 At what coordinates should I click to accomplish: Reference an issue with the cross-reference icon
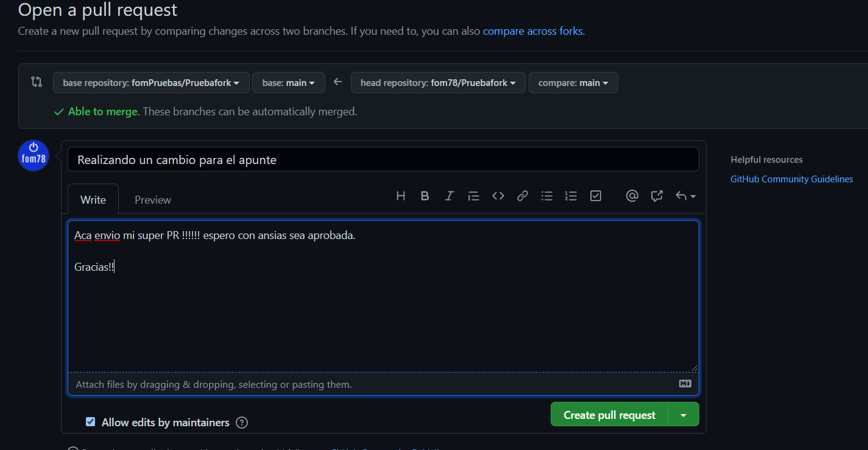tap(656, 196)
